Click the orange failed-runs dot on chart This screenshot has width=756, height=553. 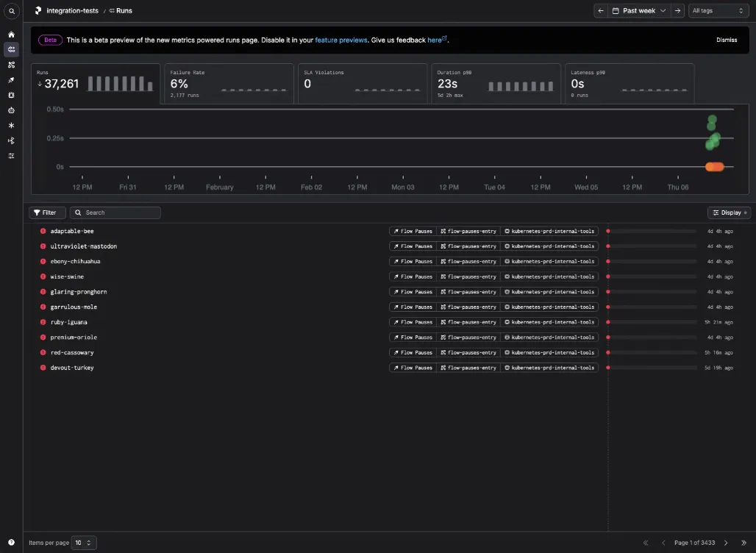click(x=715, y=167)
